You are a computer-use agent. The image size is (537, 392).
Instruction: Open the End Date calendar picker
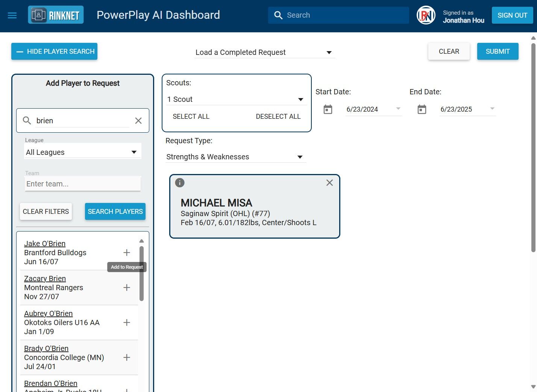pyautogui.click(x=422, y=109)
